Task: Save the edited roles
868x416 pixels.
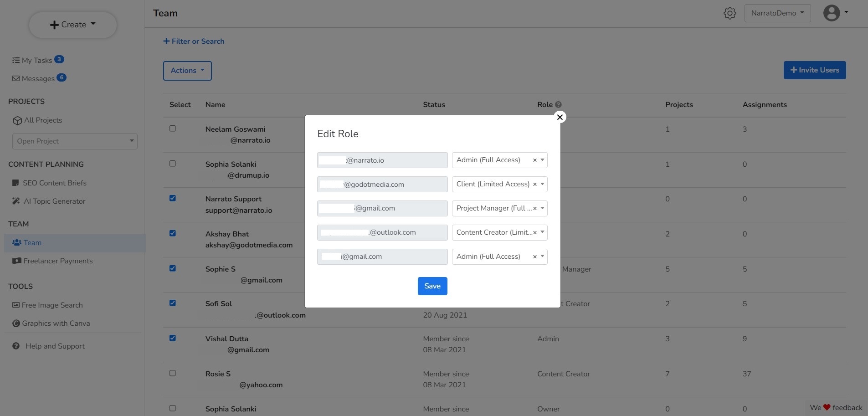Action: 432,286
